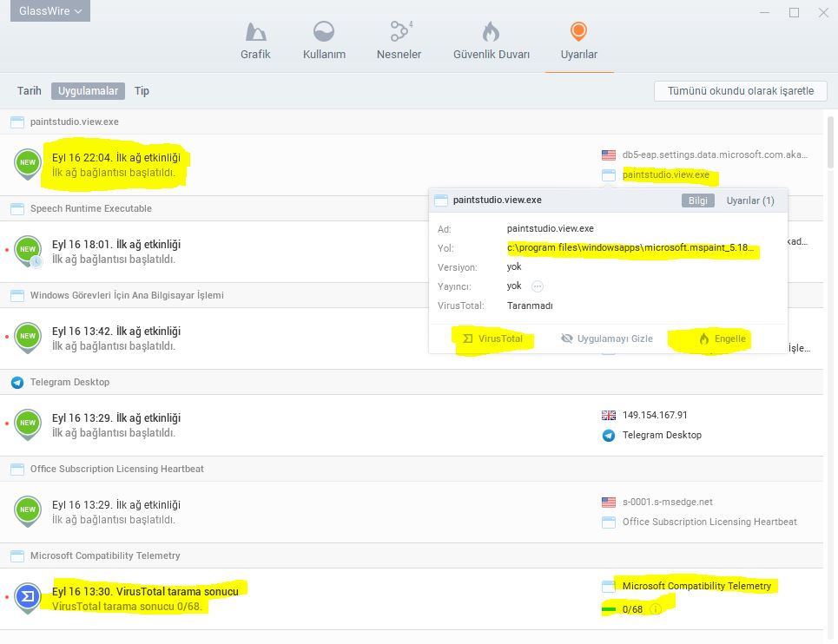This screenshot has height=644, width=838.
Task: Click the NEW badge for Eyl 16 22:04 alert
Action: [28, 163]
